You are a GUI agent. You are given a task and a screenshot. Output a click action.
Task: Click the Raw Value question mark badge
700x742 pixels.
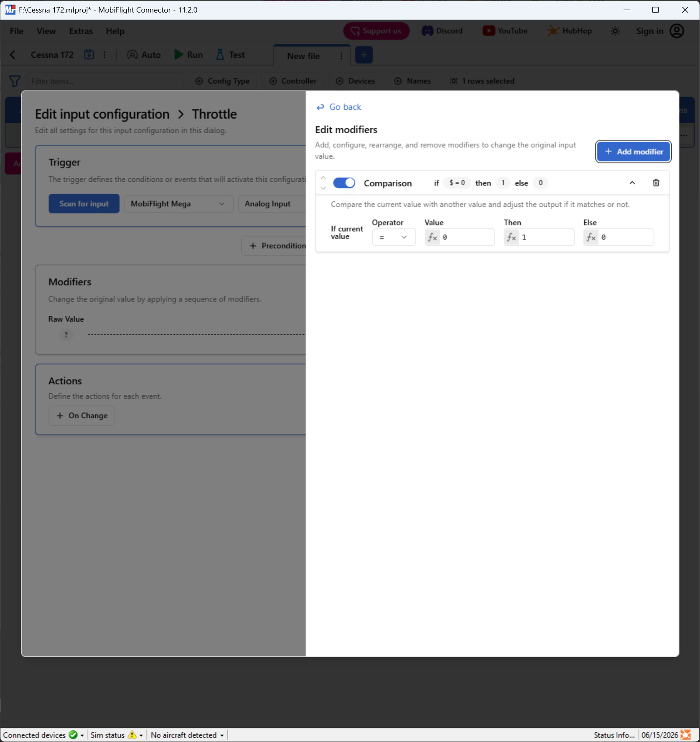point(66,335)
